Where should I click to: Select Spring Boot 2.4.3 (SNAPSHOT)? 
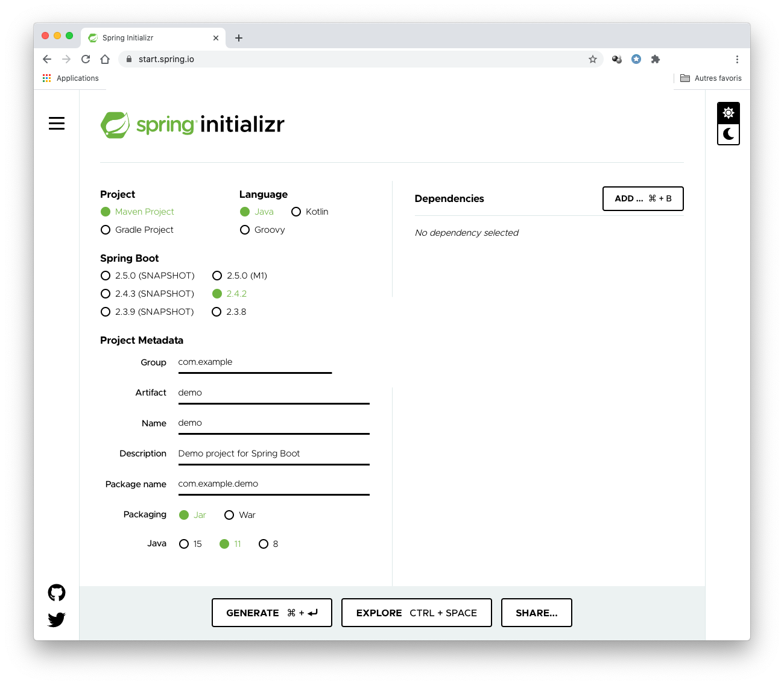pyautogui.click(x=148, y=294)
